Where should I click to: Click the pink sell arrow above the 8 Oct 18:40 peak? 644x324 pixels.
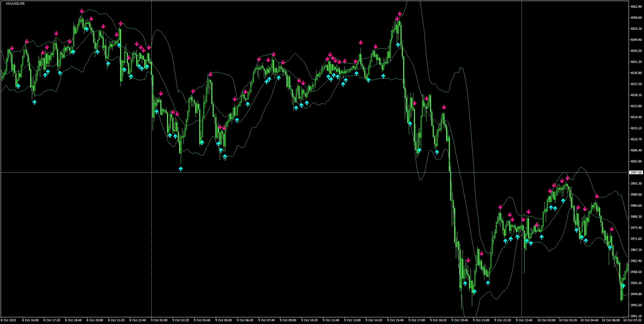(x=82, y=11)
